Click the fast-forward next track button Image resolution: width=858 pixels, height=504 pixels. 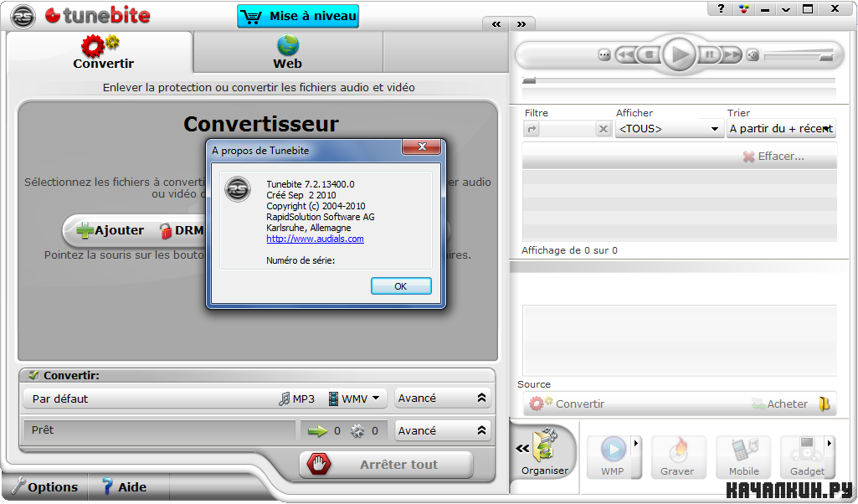[732, 54]
